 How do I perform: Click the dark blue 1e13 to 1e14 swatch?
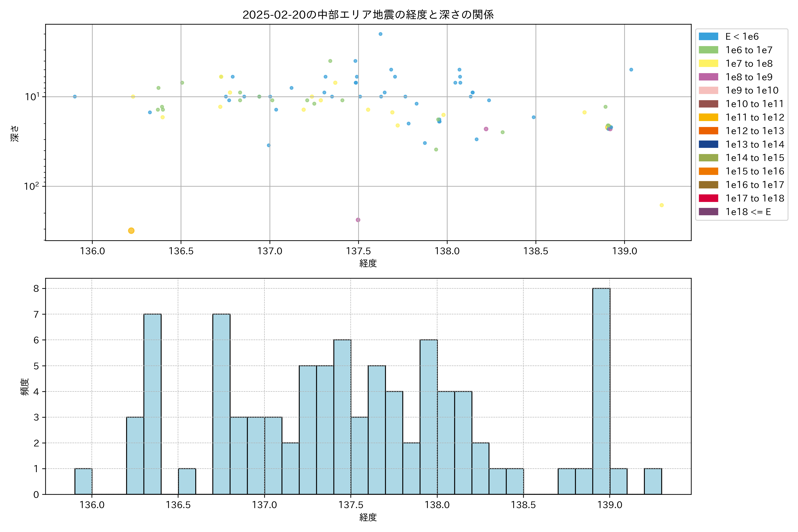[x=708, y=144]
